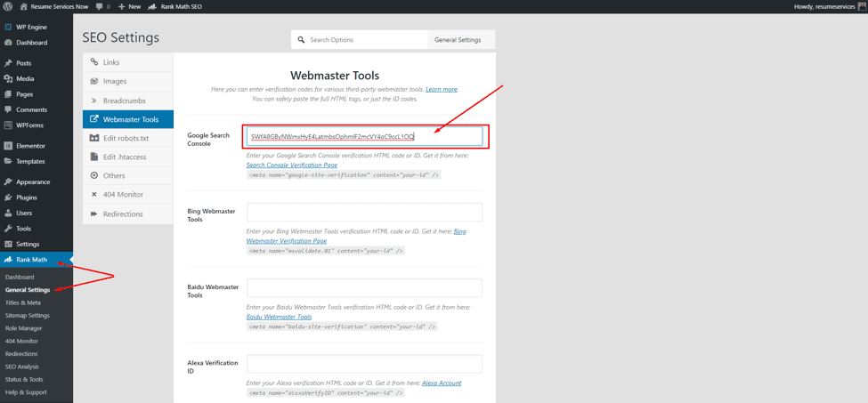Screen dimensions: 868x403
Task: Click the Settings sliders icon in sidebar
Action: [8, 244]
